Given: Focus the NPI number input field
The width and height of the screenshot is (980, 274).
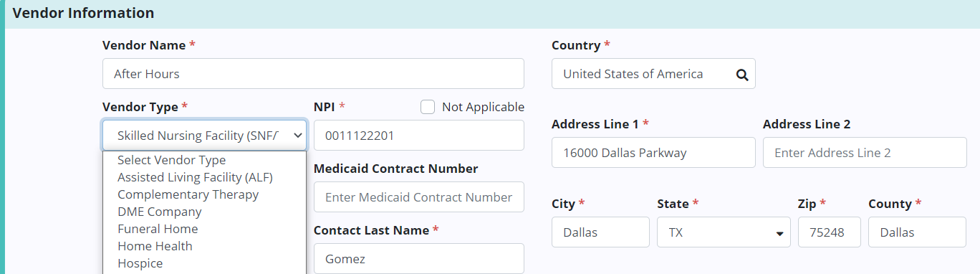Looking at the screenshot, I should click(419, 136).
